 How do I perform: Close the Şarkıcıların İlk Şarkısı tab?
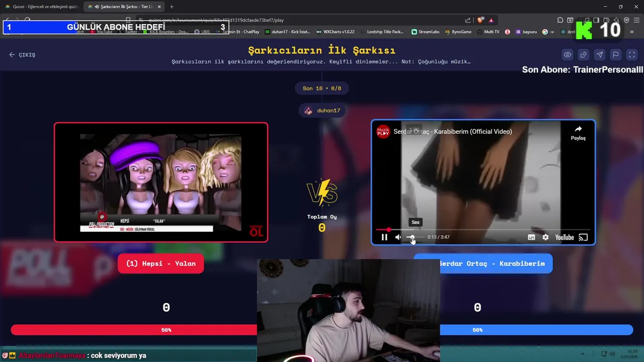pos(159,7)
